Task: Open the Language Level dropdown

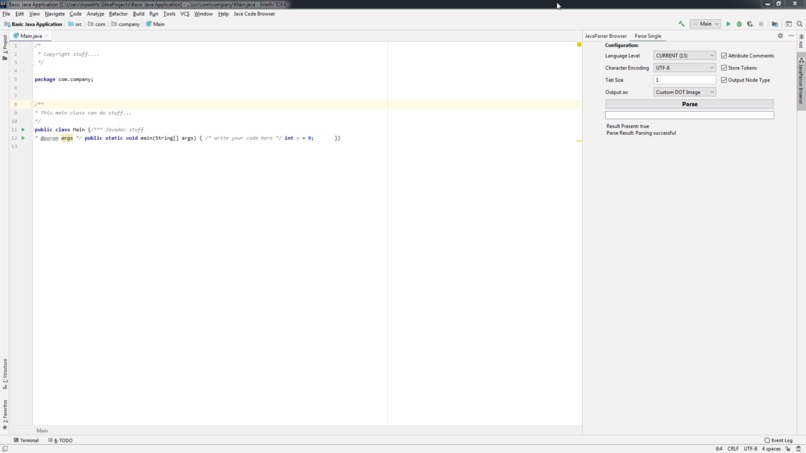Action: pos(684,56)
